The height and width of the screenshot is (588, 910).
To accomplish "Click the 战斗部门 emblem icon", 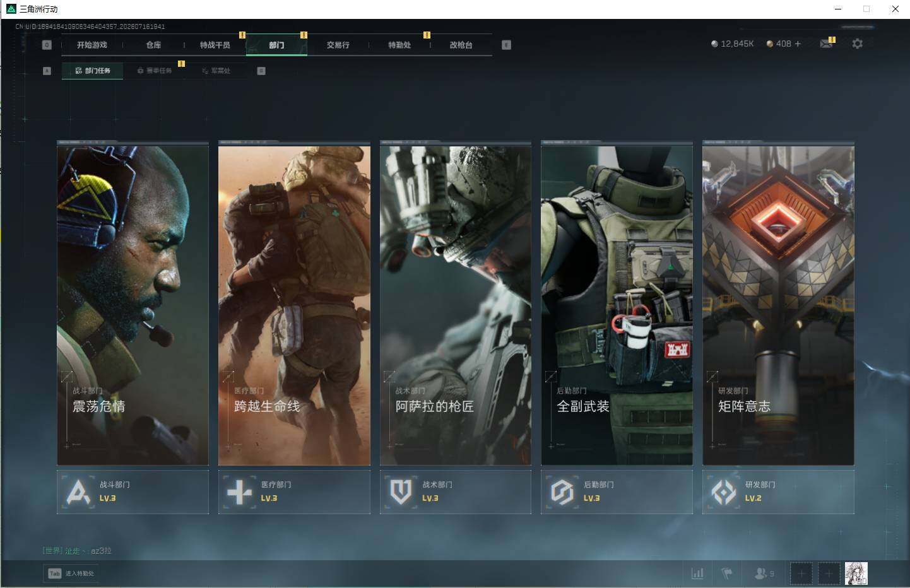I will click(x=78, y=491).
